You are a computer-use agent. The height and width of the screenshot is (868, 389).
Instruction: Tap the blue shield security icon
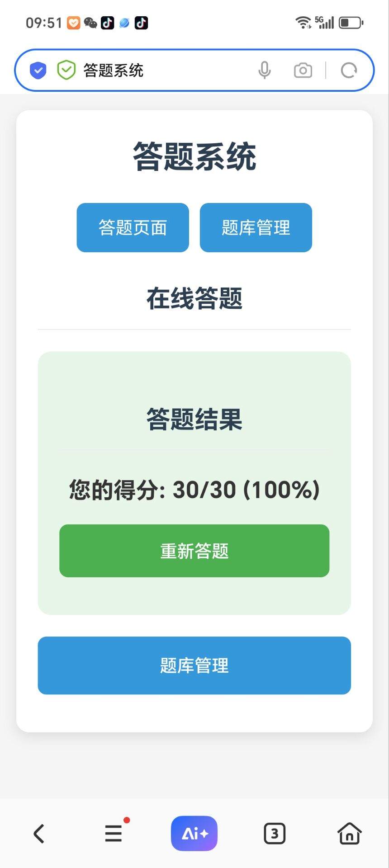tap(38, 71)
